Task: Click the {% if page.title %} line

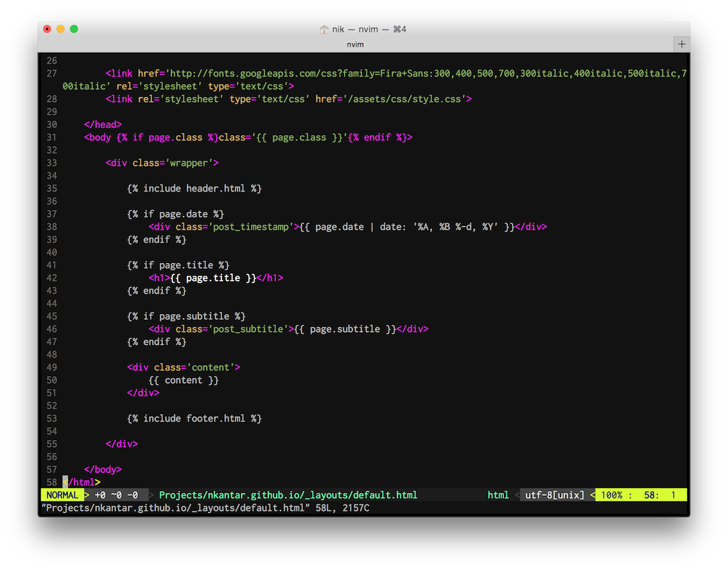Action: click(178, 265)
